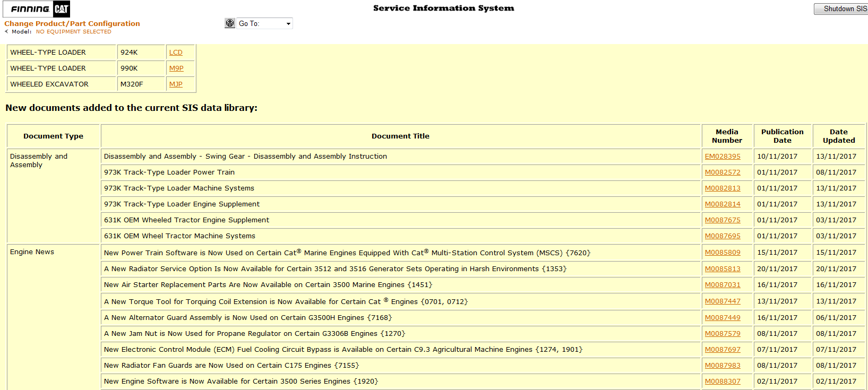Open media number M0085813
Image resolution: width=868 pixels, height=390 pixels.
[723, 269]
